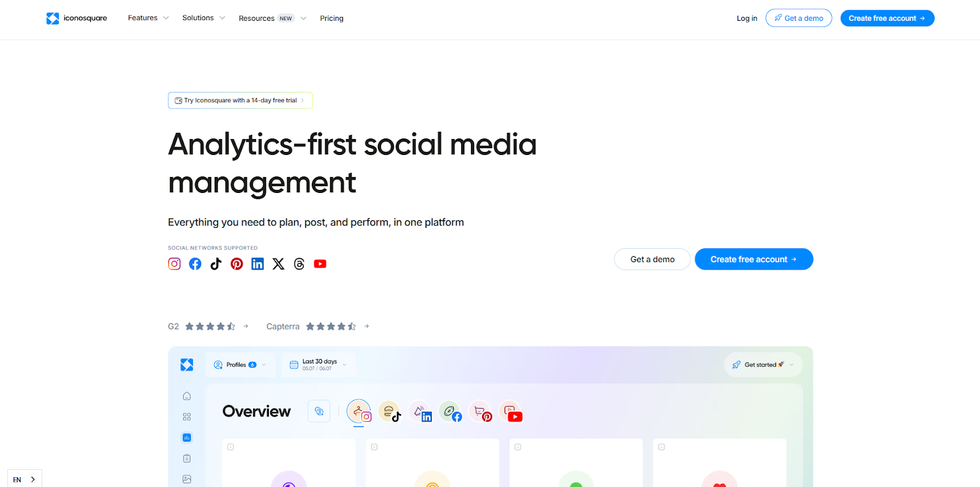Open the Profiles dropdown in dashboard preview

click(240, 364)
